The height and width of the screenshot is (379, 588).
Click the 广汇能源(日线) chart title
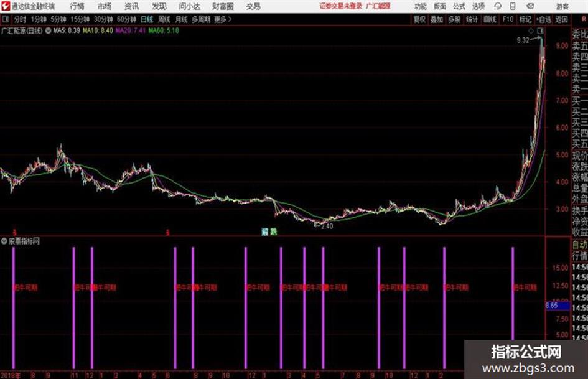pyautogui.click(x=22, y=30)
